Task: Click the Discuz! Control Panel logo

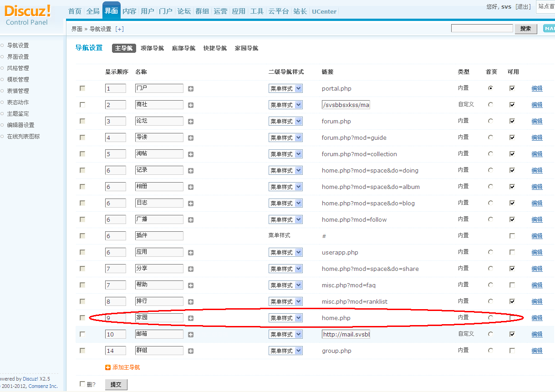Action: [28, 15]
